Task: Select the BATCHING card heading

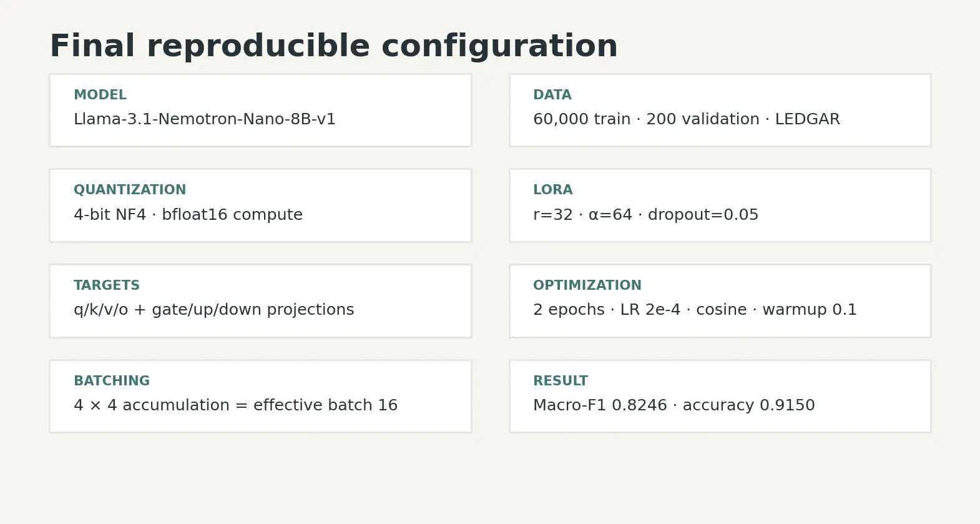Action: [112, 381]
